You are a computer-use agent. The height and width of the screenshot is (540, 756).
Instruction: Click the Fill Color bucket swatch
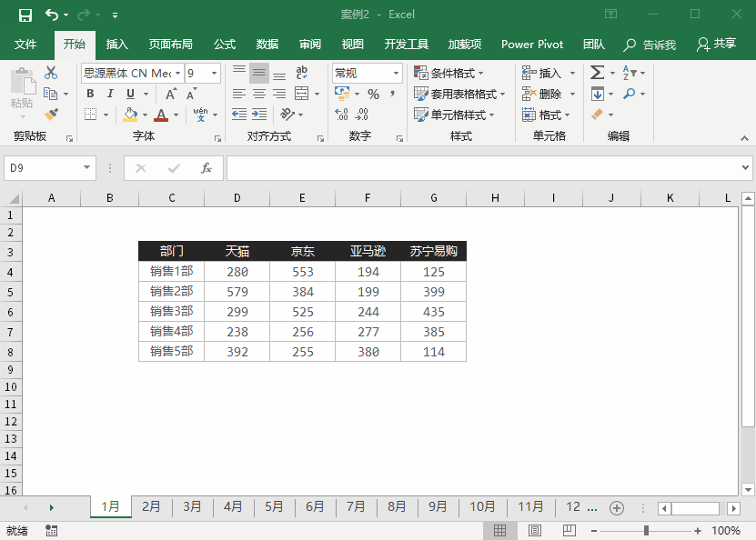[x=130, y=115]
